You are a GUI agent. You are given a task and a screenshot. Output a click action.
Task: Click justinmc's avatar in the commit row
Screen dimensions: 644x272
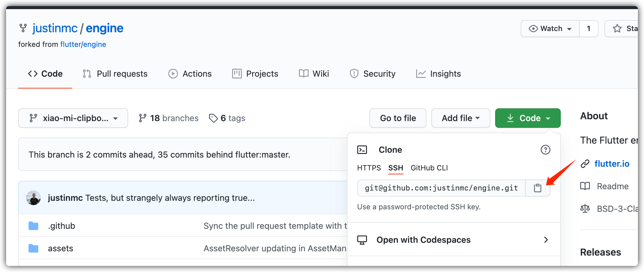tap(33, 198)
